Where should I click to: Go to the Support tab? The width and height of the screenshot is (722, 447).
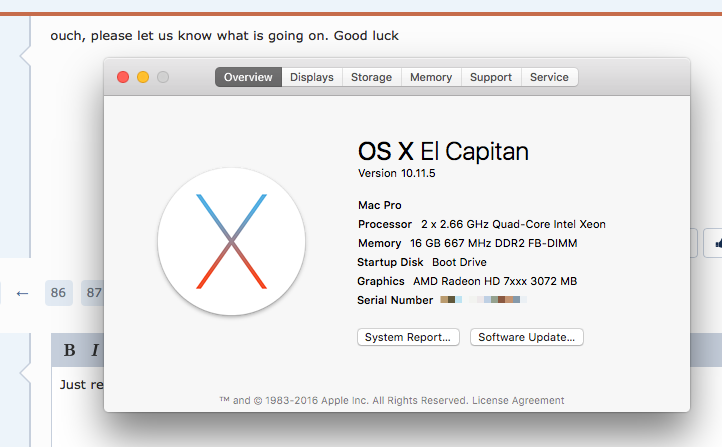[x=491, y=77]
